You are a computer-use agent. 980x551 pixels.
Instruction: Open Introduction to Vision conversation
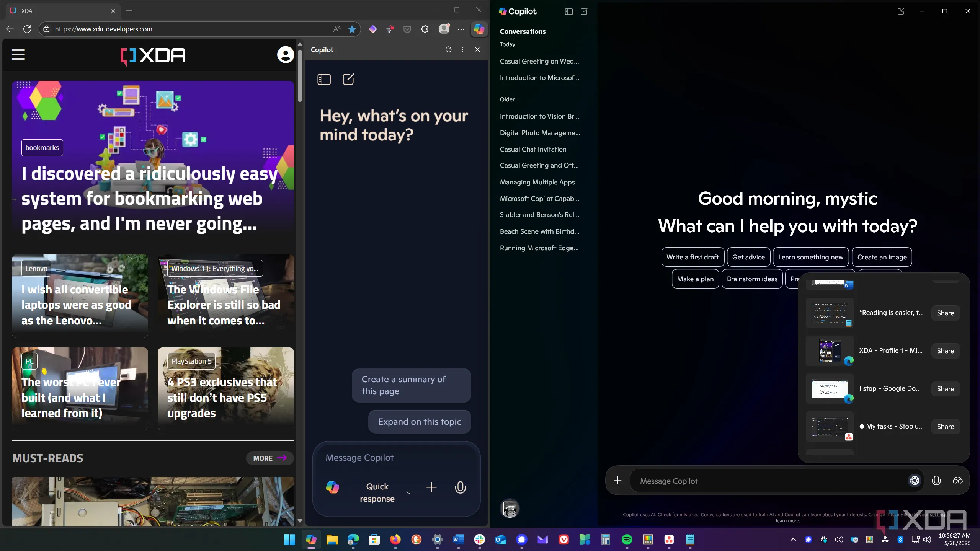(539, 116)
